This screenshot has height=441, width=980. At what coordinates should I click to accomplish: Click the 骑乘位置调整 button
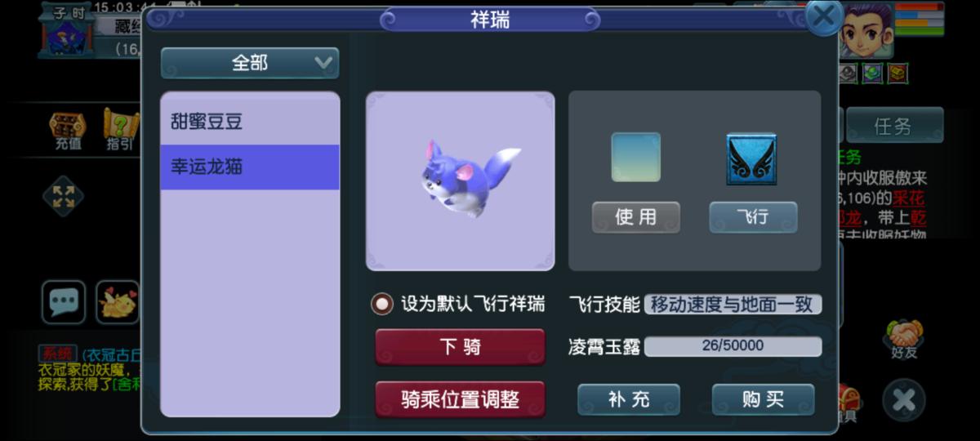460,400
